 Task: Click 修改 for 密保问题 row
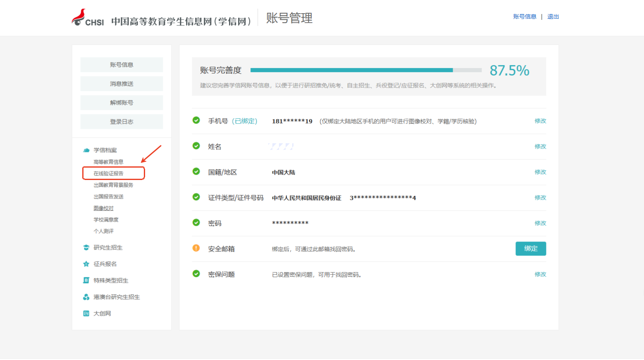pyautogui.click(x=540, y=275)
